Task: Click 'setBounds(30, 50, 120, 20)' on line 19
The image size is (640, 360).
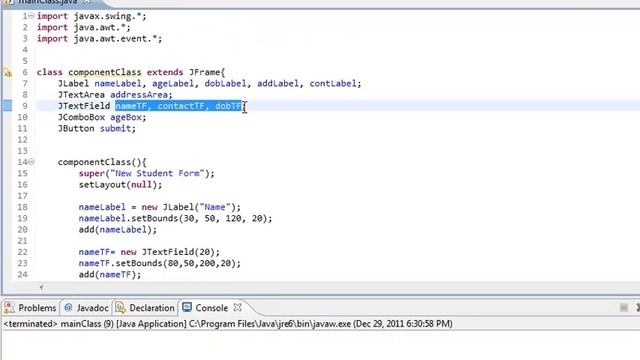Action: pos(199,218)
